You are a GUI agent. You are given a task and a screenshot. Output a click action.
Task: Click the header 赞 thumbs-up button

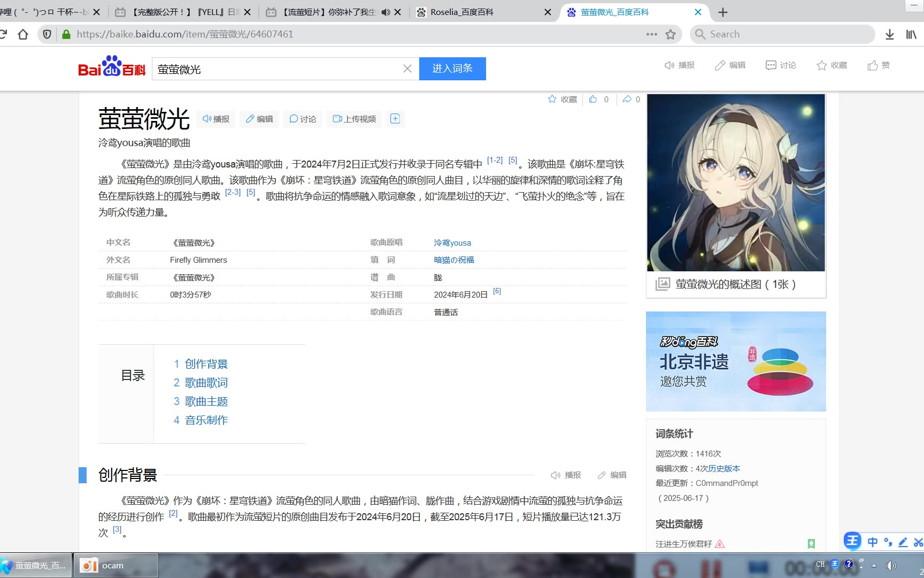[x=879, y=65]
